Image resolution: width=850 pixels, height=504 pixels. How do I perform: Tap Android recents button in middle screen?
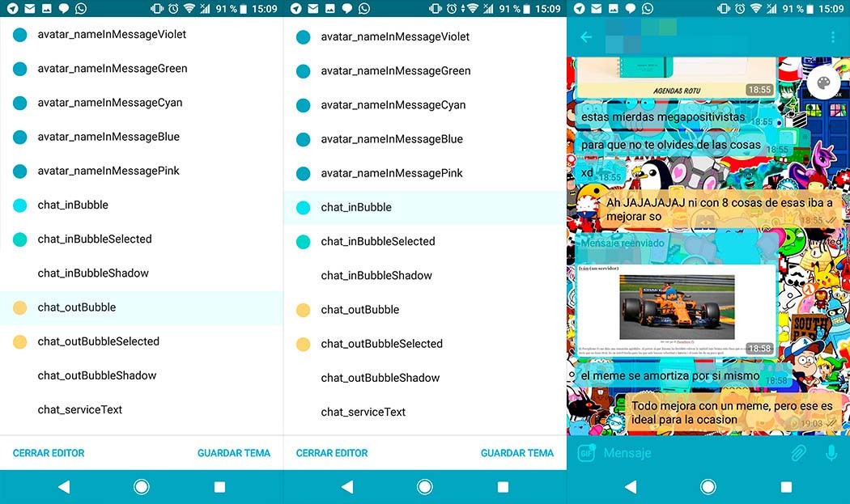point(503,487)
